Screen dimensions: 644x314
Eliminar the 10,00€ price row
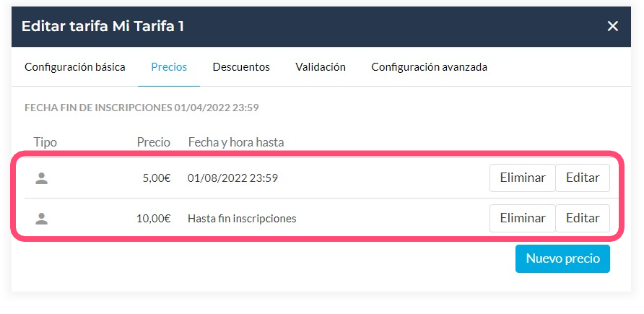point(523,218)
